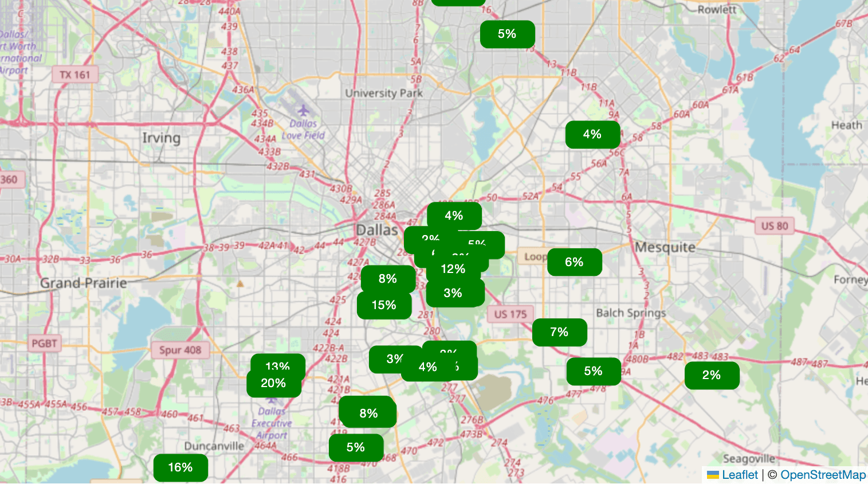Viewport: 868px width, 484px height.
Task: Select the 5% marker beside exit 478
Action: 594,371
